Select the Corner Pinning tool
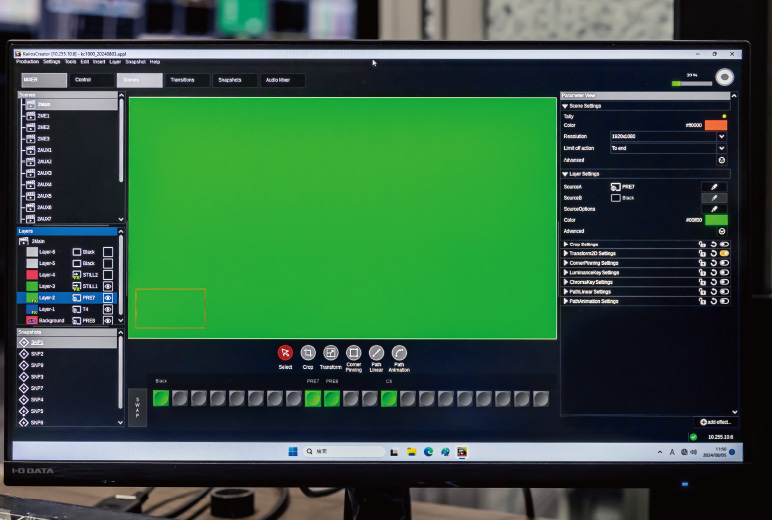 (x=353, y=352)
